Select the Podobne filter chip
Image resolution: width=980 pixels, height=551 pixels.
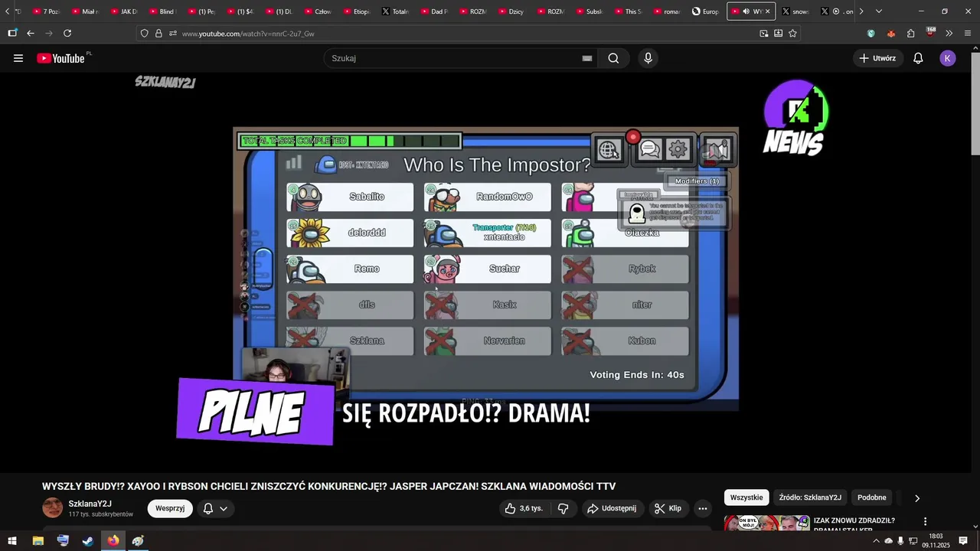tap(872, 497)
